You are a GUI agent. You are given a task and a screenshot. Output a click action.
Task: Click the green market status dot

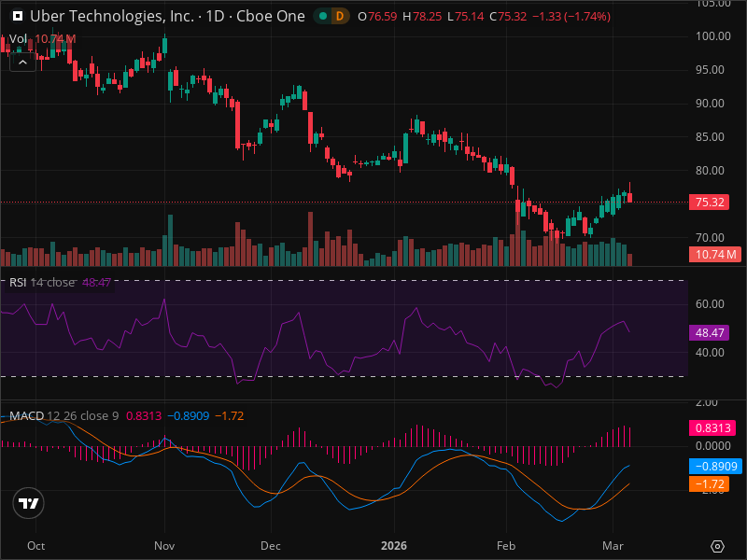coord(323,16)
